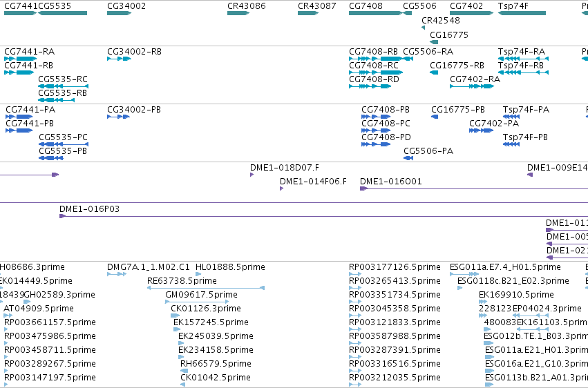Screen dimensions: 588x388
Task: Click the HL01888.5prime EST
Action: coord(198,274)
